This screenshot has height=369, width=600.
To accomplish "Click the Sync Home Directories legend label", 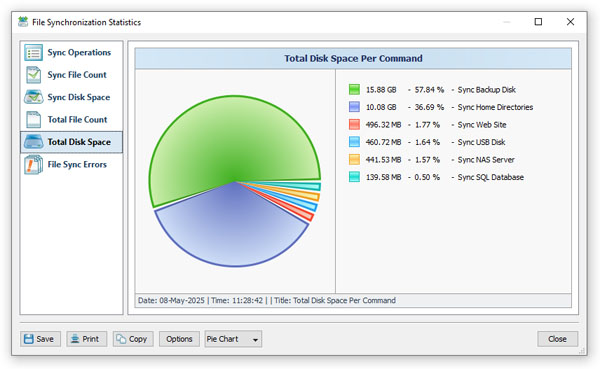I will (x=495, y=107).
